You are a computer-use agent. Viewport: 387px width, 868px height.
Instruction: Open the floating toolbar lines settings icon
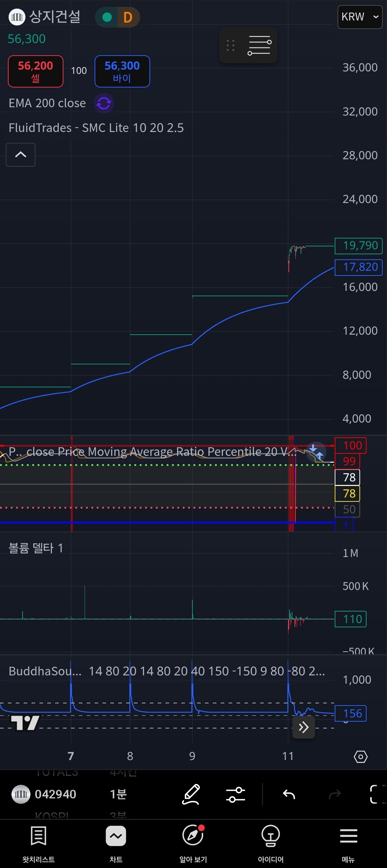coord(259,45)
